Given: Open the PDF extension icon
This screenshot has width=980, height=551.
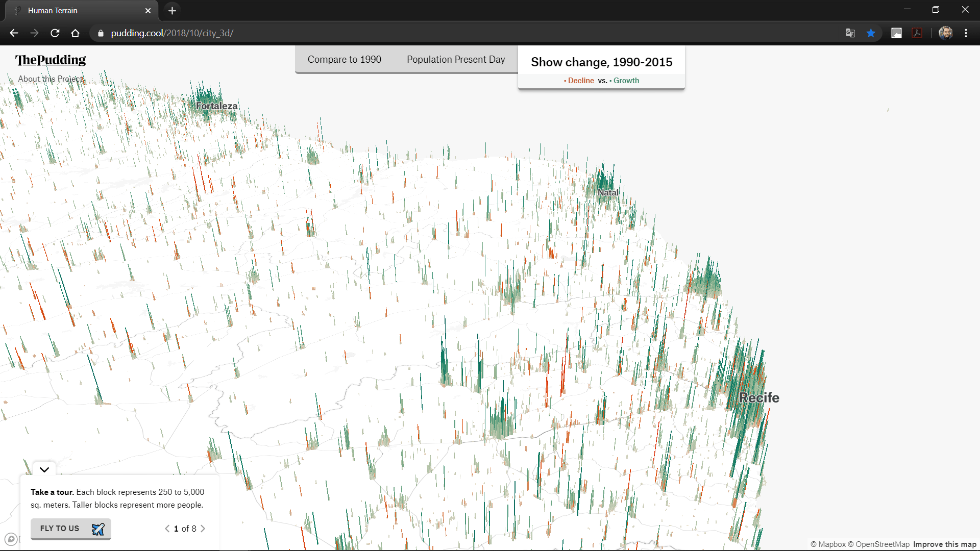Looking at the screenshot, I should pyautogui.click(x=917, y=33).
